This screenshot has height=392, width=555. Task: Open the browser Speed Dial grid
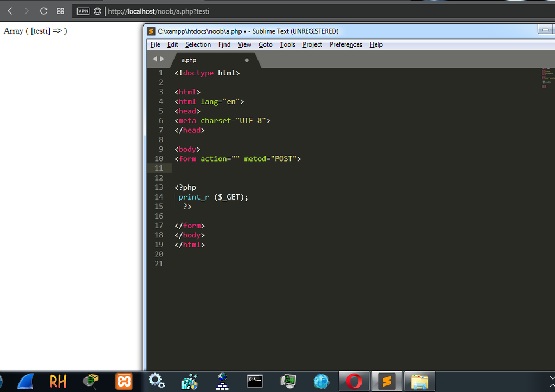point(61,11)
